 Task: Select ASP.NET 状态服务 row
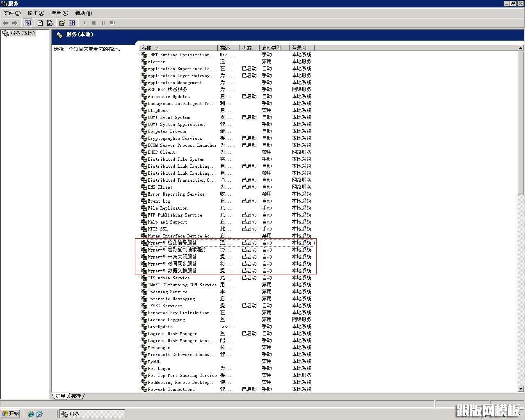[x=227, y=89]
